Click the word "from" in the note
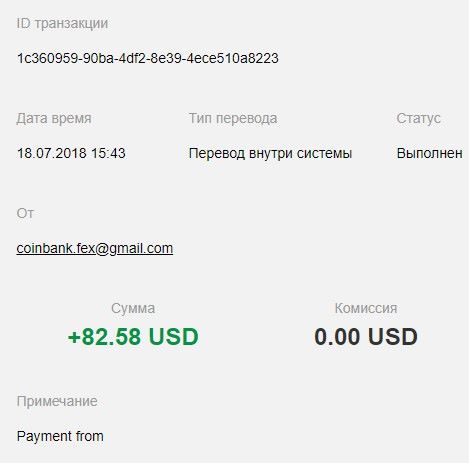469x463 pixels. pos(90,436)
